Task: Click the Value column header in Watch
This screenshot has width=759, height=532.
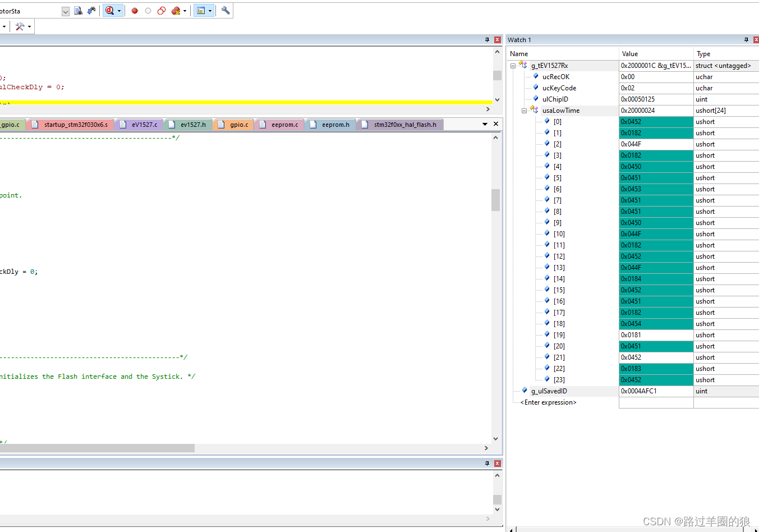Action: [656, 54]
